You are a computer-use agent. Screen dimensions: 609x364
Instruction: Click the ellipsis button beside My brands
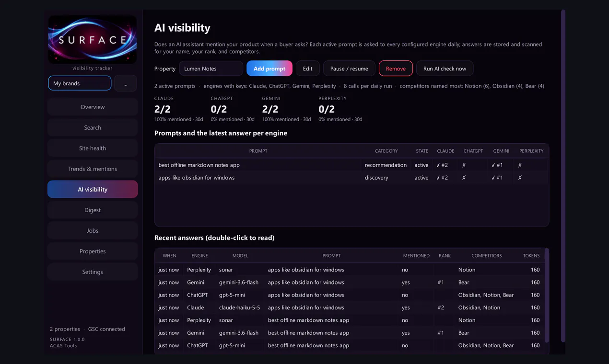[x=125, y=83]
